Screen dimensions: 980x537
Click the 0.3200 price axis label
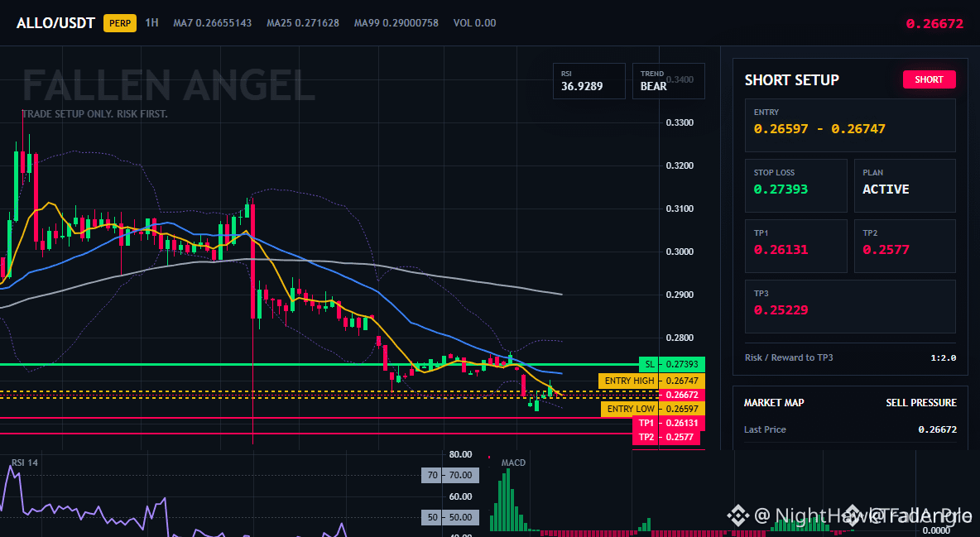pyautogui.click(x=680, y=165)
